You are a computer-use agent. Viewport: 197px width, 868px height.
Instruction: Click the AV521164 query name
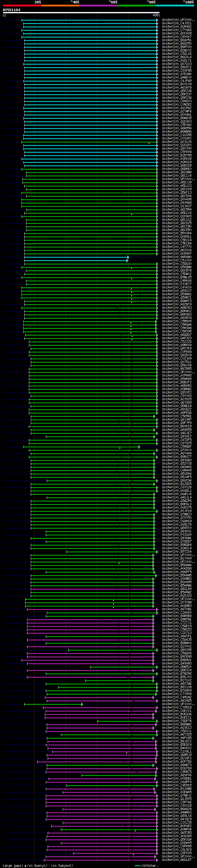pos(11,10)
